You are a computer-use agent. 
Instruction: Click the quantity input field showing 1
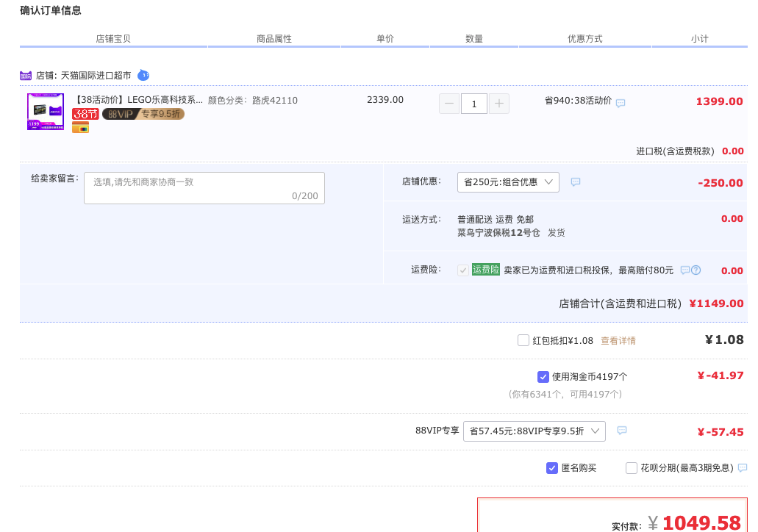click(x=473, y=104)
